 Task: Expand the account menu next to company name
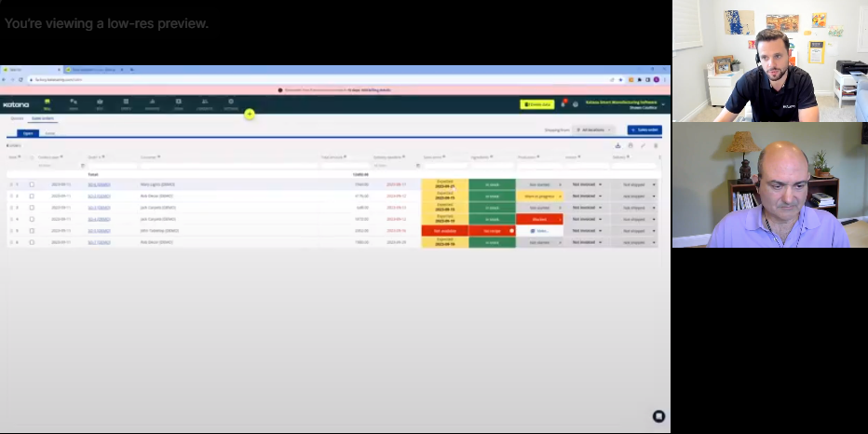663,104
